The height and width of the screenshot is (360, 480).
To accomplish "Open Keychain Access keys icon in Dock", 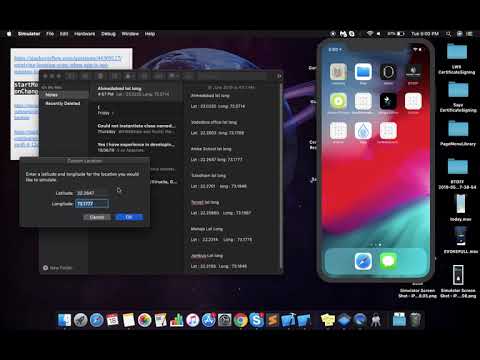I will tap(376, 320).
